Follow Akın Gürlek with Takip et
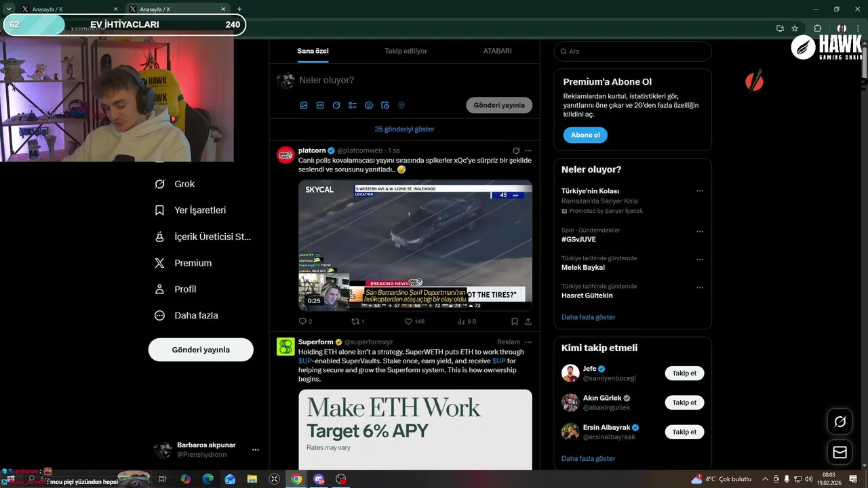868x488 pixels. coord(684,403)
